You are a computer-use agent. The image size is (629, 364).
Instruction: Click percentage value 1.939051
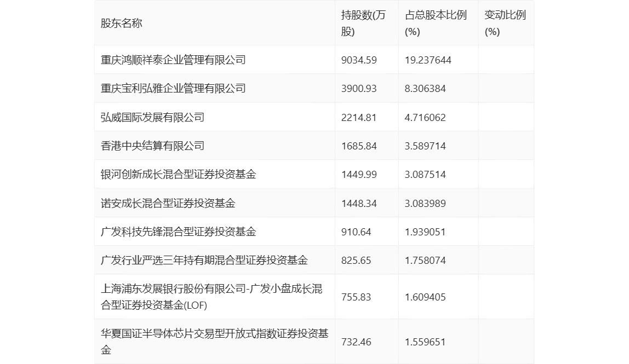click(425, 232)
